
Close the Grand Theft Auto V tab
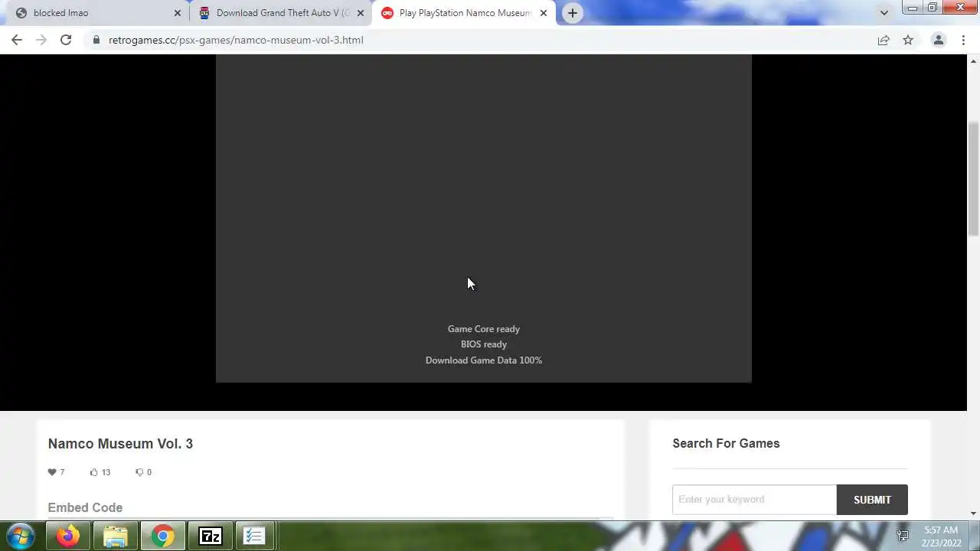(x=360, y=13)
